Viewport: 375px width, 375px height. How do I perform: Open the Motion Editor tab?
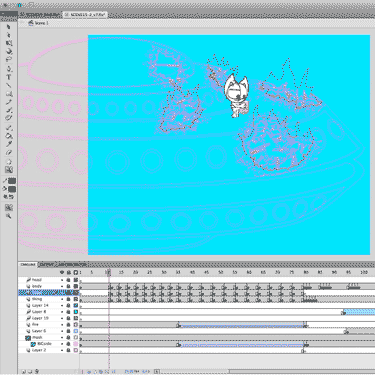click(x=72, y=264)
